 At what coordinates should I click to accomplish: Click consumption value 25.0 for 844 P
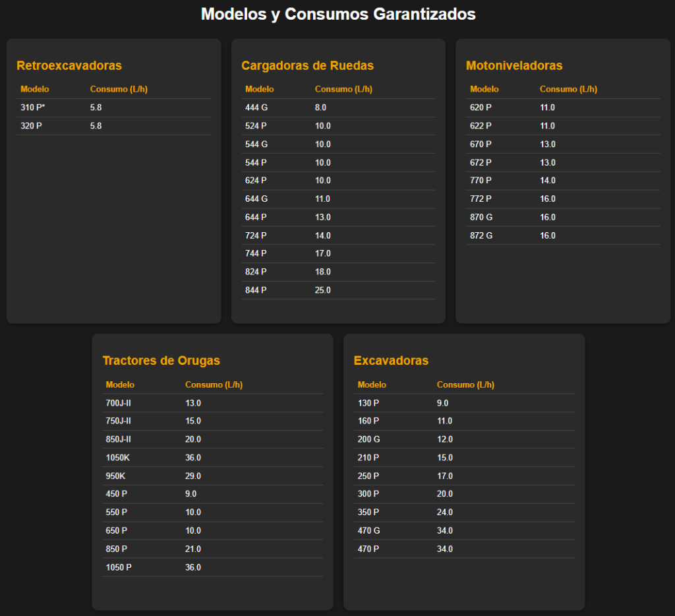click(x=323, y=290)
